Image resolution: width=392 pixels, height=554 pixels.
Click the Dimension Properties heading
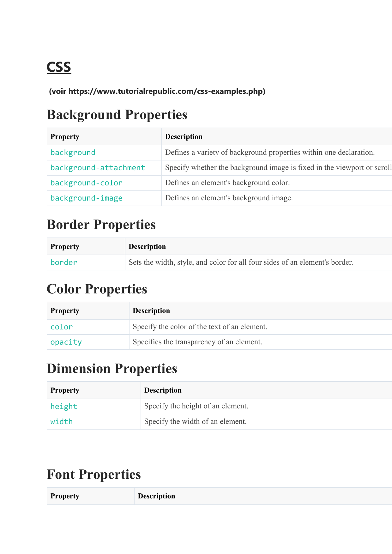click(112, 369)
